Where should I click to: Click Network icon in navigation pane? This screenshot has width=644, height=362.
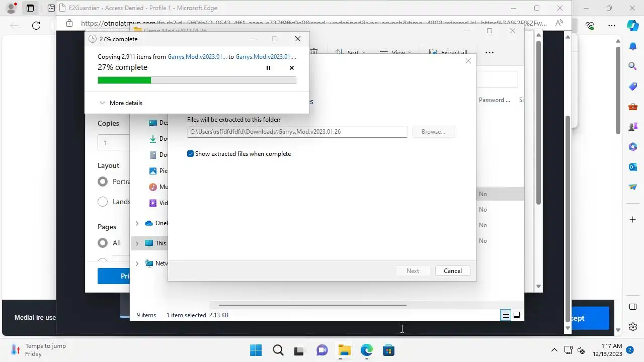pyautogui.click(x=148, y=263)
